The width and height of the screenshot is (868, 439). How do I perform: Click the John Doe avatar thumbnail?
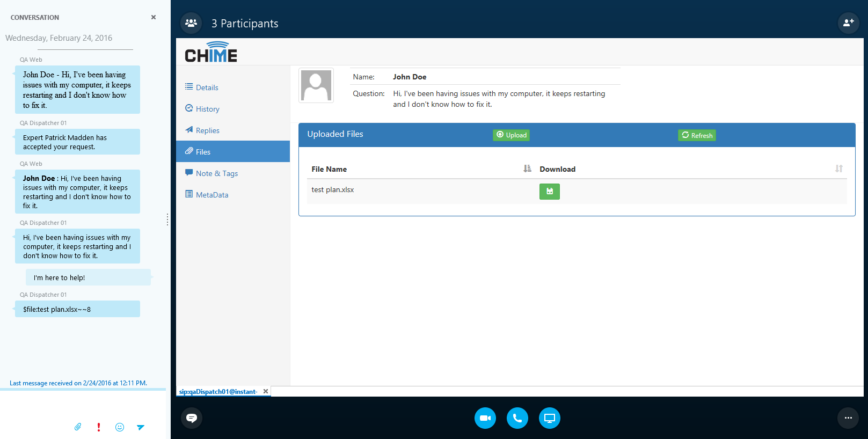coord(316,85)
